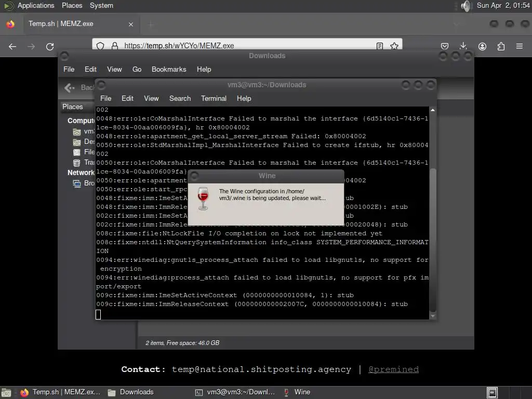Open Help menu in Downloads file manager
Image resolution: width=532 pixels, height=399 pixels.
204,69
